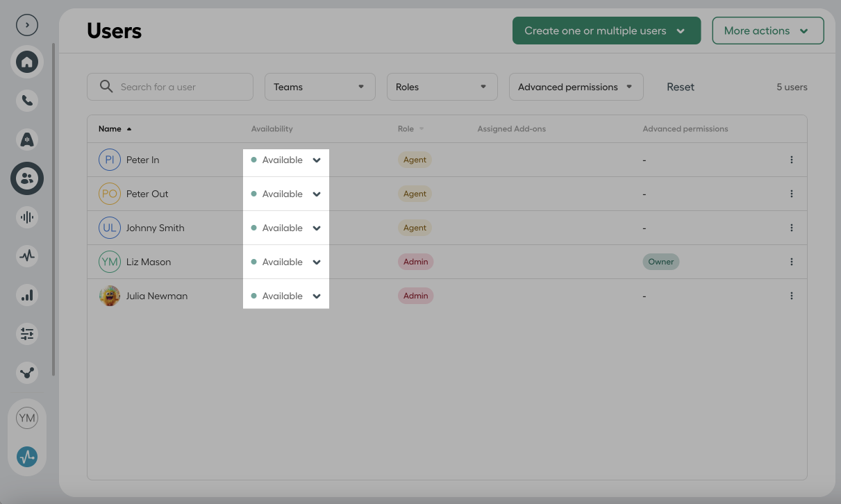Click Create one or multiple users
Screen dimensions: 841x504
(x=606, y=31)
